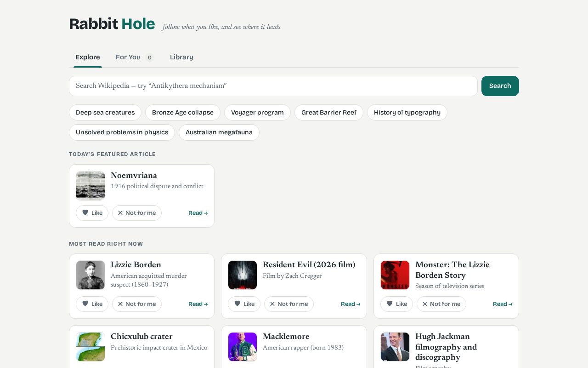Focus the Search Wikipedia input field

pyautogui.click(x=273, y=86)
